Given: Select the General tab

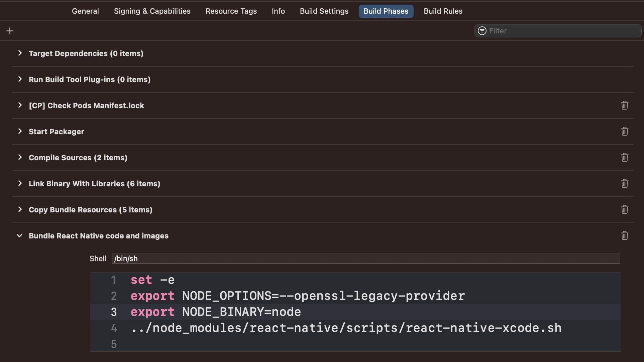Looking at the screenshot, I should (85, 11).
